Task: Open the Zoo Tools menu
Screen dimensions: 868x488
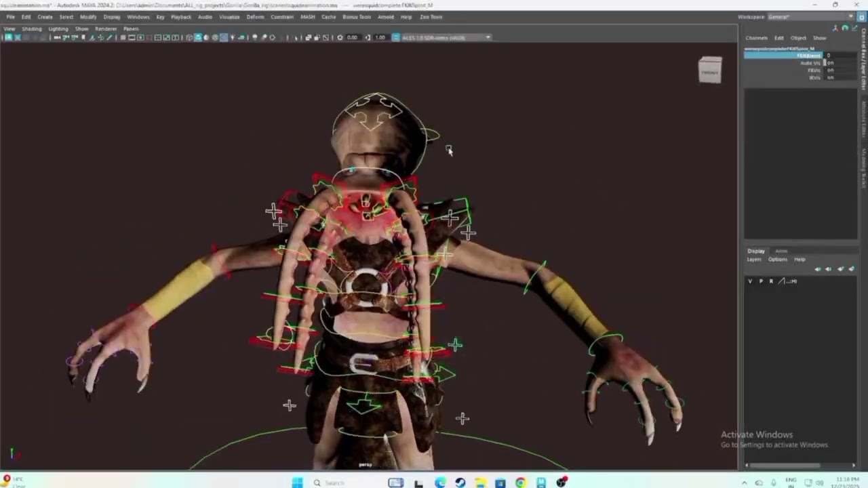Action: 431,17
